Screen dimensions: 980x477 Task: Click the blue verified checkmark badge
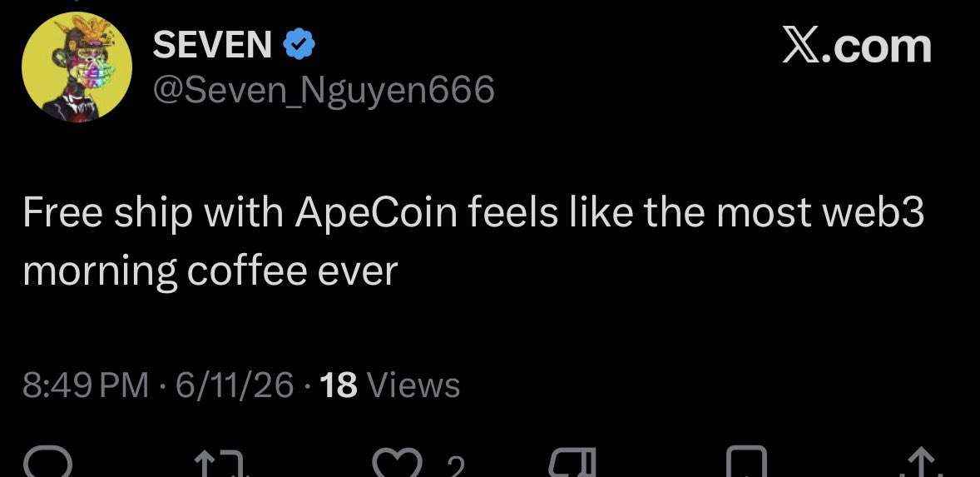[x=299, y=45]
